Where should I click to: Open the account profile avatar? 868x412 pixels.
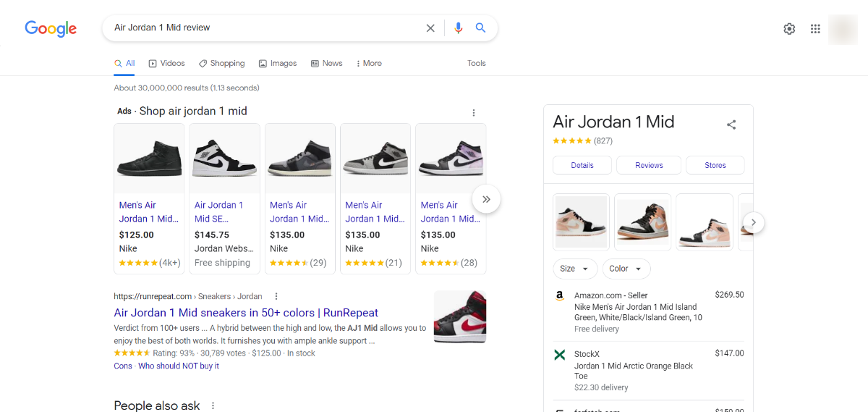(x=843, y=29)
